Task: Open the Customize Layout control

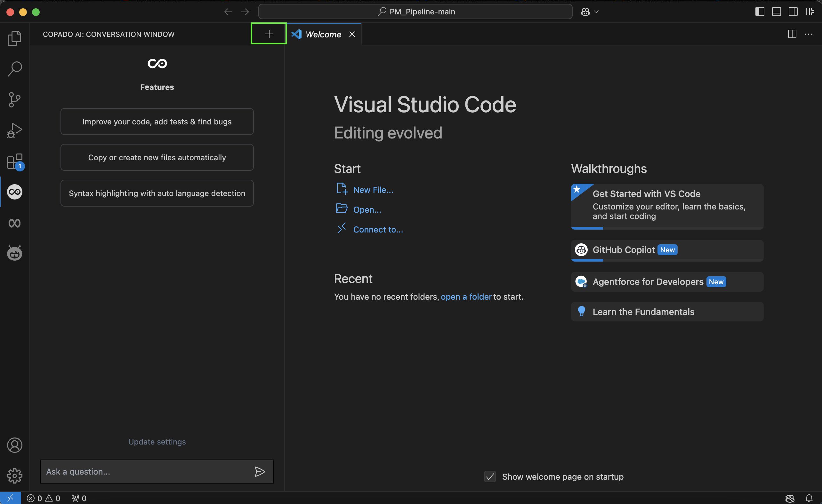Action: click(810, 12)
